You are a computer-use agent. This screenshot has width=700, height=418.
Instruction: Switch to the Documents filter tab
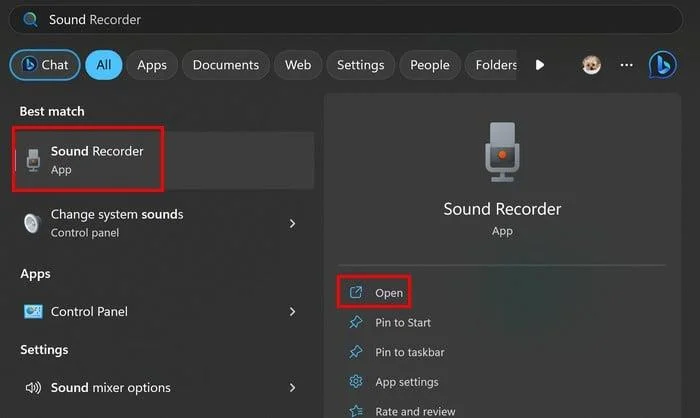[x=226, y=65]
